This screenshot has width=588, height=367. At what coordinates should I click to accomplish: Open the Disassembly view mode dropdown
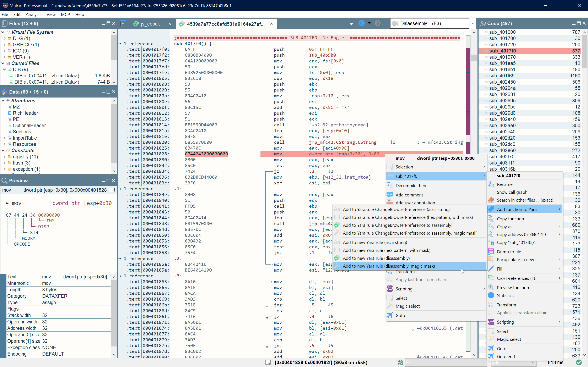(x=472, y=23)
